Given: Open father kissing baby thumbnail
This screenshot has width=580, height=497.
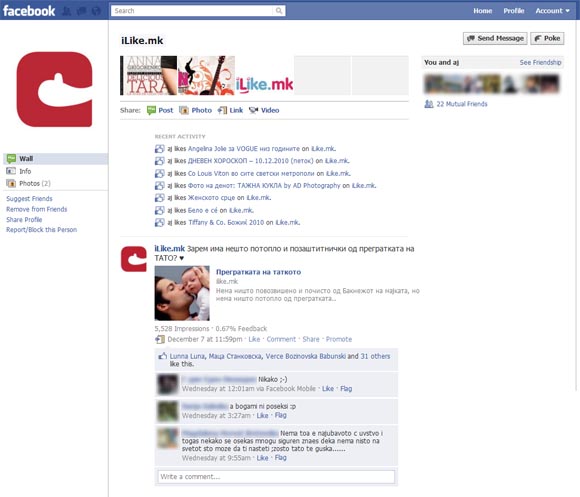Looking at the screenshot, I should pyautogui.click(x=182, y=293).
